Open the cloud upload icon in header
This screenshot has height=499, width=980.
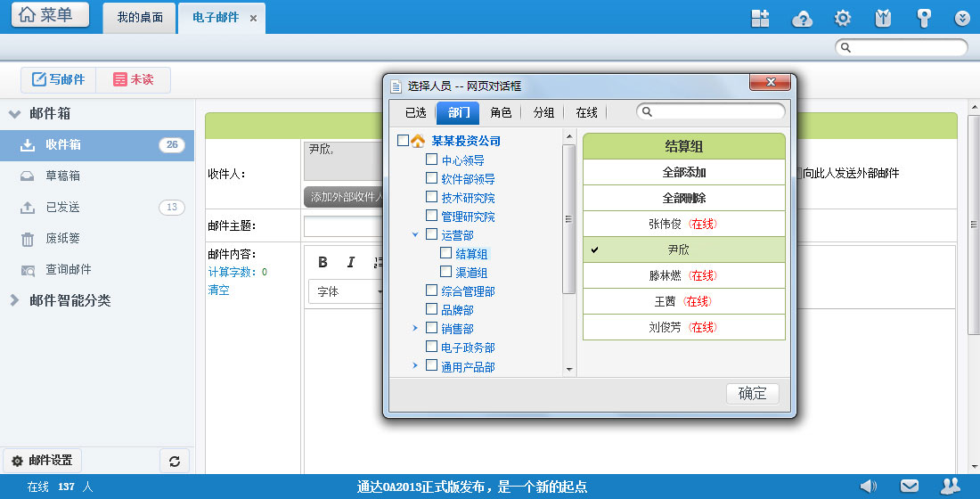pyautogui.click(x=802, y=18)
